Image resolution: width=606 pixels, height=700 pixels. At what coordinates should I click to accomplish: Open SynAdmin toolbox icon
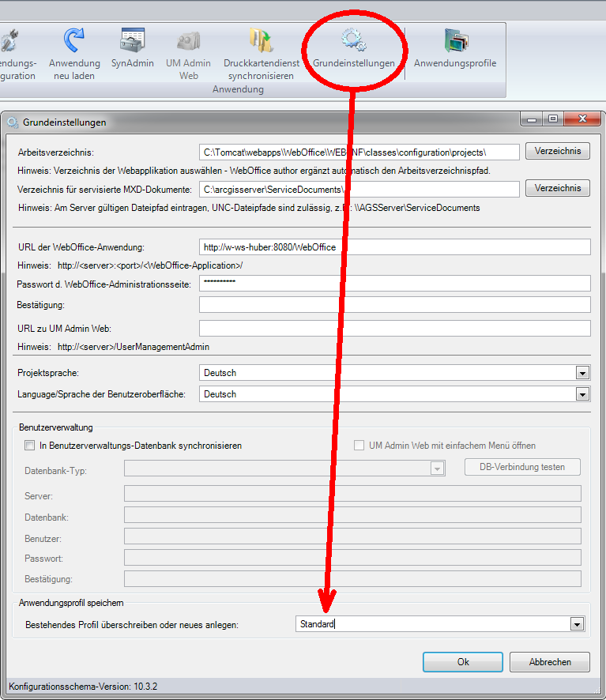(x=132, y=40)
